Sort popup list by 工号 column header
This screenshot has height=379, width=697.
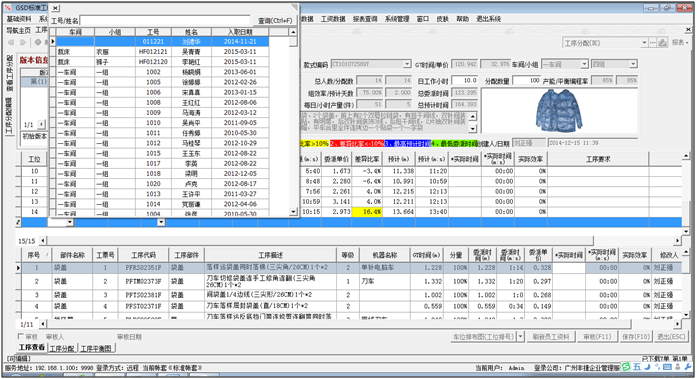(x=153, y=32)
